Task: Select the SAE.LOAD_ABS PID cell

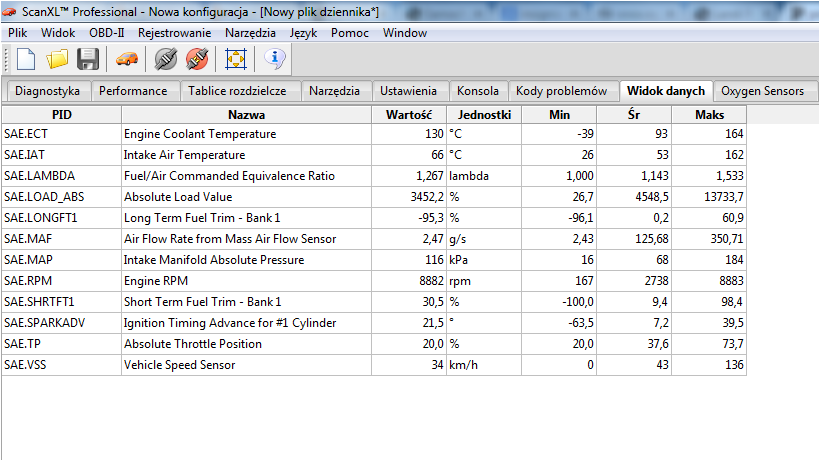Action: [62, 197]
